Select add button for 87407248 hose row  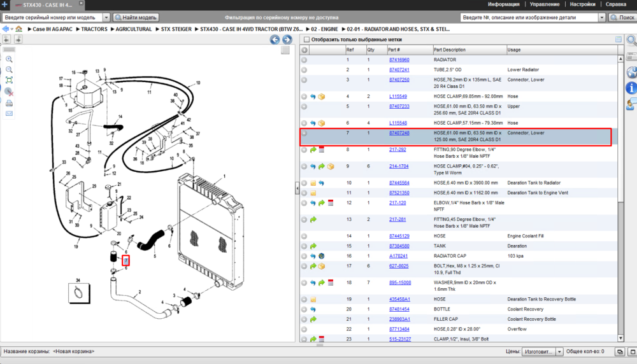tap(304, 133)
